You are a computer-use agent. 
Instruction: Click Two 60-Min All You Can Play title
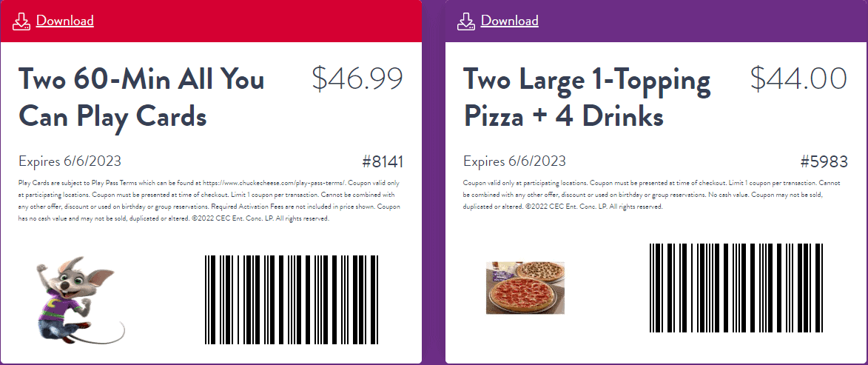141,97
